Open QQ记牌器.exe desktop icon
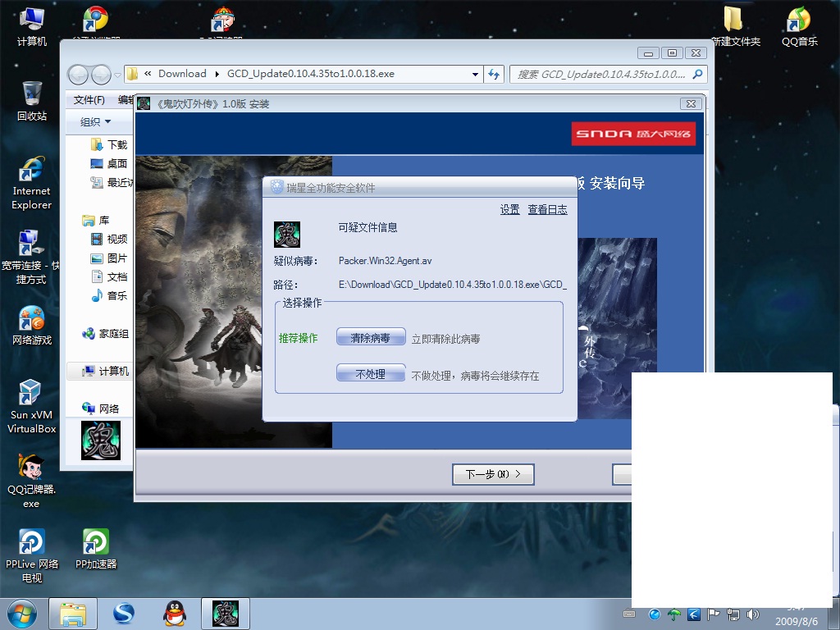 31,481
